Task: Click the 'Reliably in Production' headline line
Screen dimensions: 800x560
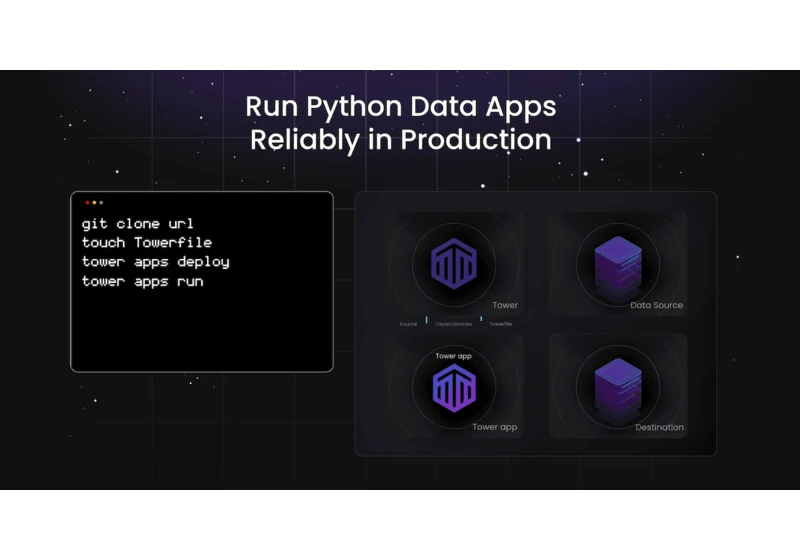Action: tap(401, 140)
